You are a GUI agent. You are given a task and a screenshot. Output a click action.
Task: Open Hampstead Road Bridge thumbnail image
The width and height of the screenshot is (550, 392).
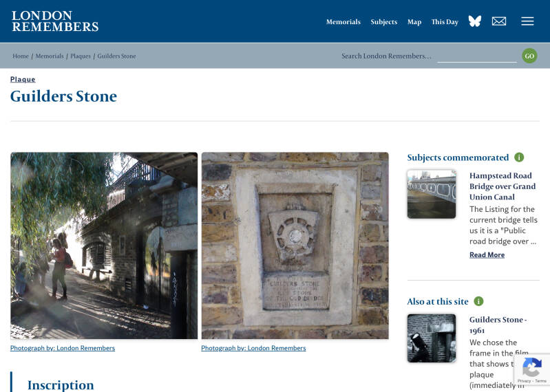pos(432,194)
